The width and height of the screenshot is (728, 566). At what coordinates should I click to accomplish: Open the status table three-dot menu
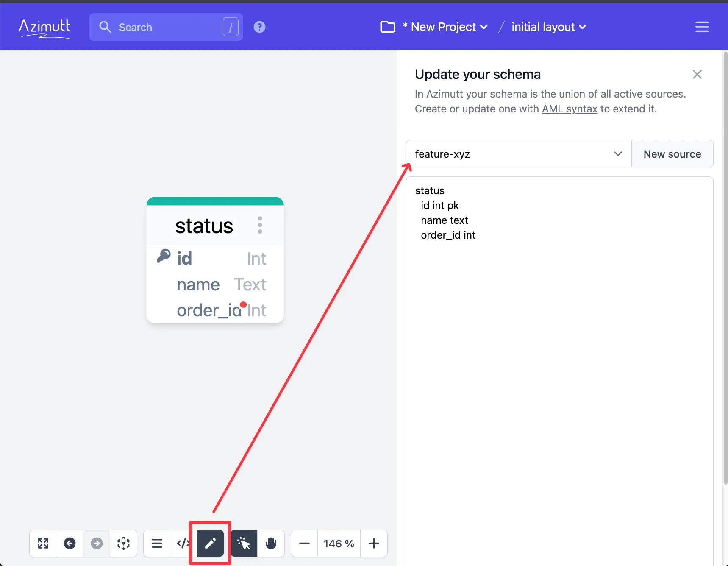click(x=260, y=225)
